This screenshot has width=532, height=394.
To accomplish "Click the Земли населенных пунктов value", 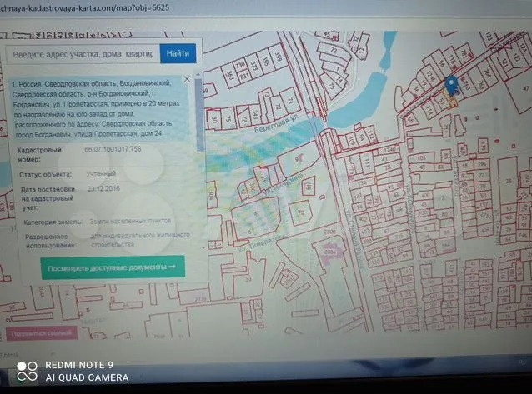I will 130,221.
